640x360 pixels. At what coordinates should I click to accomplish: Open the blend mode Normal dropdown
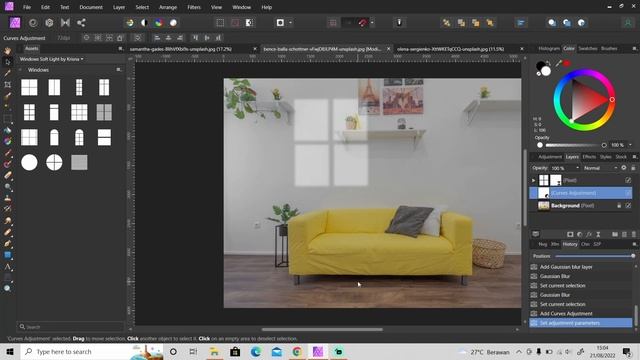(600, 168)
